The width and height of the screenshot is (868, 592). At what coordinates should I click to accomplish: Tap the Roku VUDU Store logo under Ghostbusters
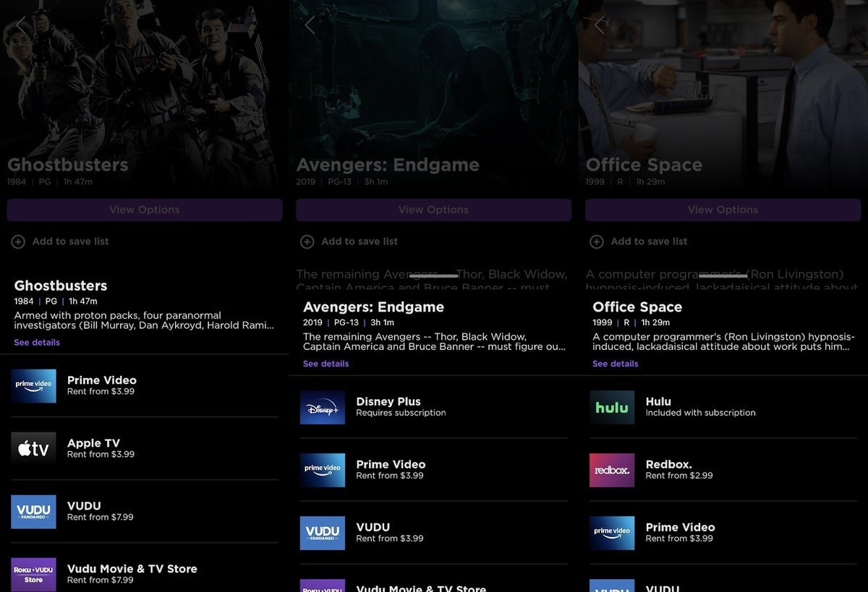33,575
